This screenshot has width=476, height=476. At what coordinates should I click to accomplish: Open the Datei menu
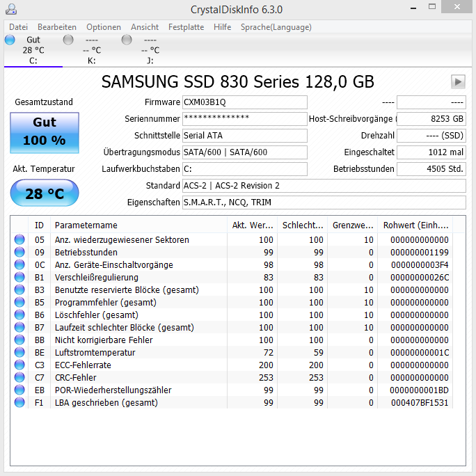[19, 27]
